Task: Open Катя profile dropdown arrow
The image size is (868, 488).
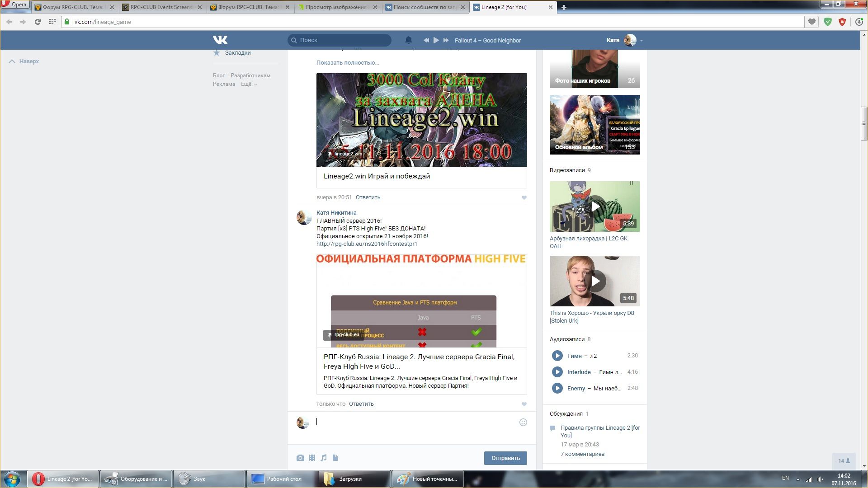Action: [641, 41]
